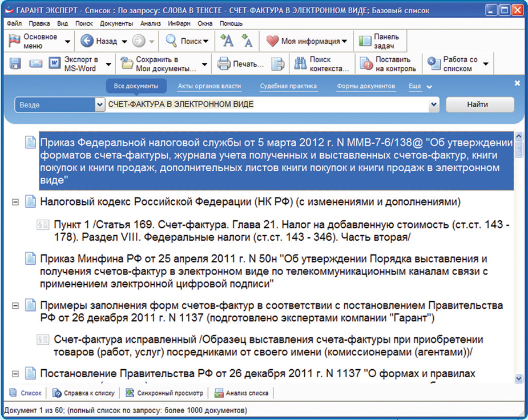Click Поставить на контроль icon
528x420 pixels.
click(366, 64)
